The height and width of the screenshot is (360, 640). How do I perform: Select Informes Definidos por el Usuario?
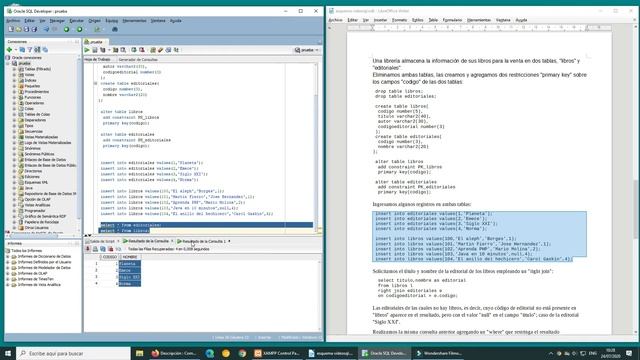pyautogui.click(x=44, y=262)
